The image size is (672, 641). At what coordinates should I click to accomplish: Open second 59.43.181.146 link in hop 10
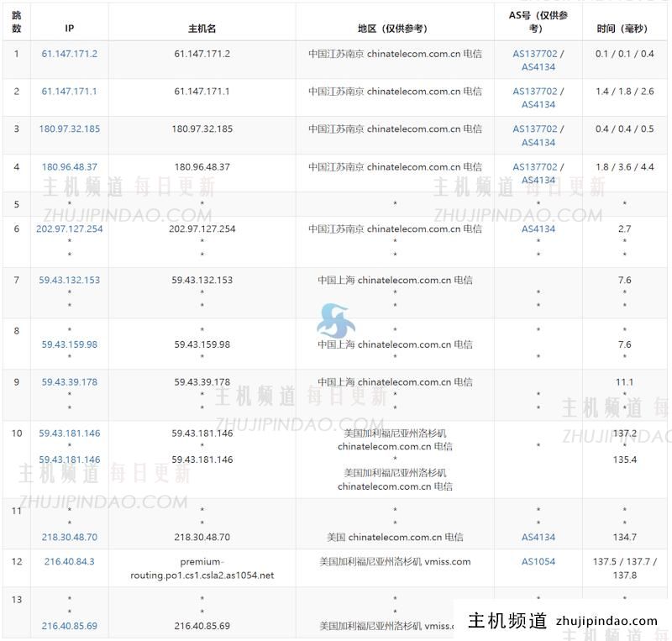tap(70, 460)
